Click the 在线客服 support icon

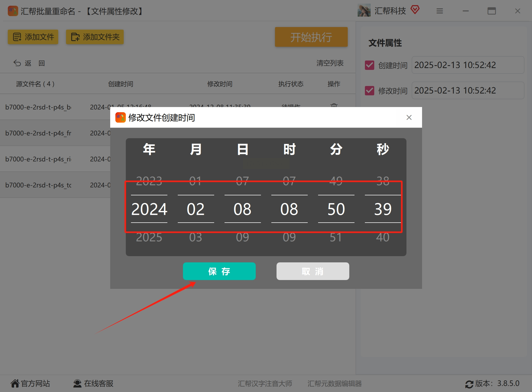pos(77,383)
